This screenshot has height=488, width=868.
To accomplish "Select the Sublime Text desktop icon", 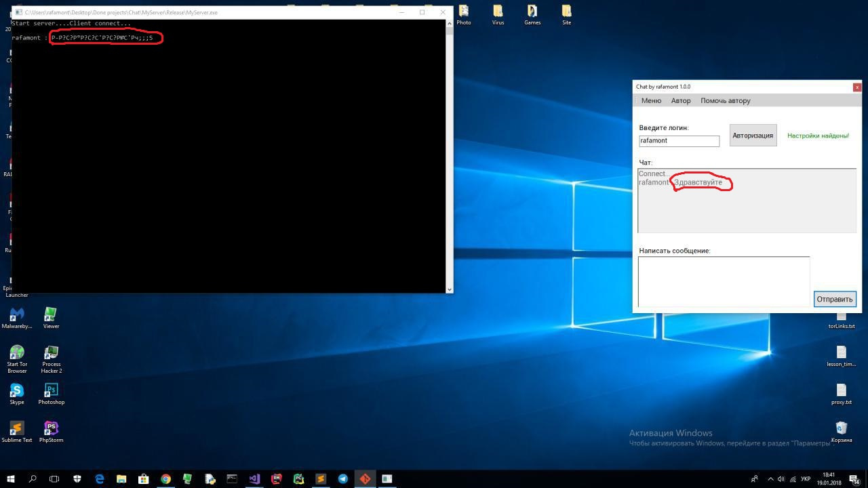I will [x=17, y=432].
